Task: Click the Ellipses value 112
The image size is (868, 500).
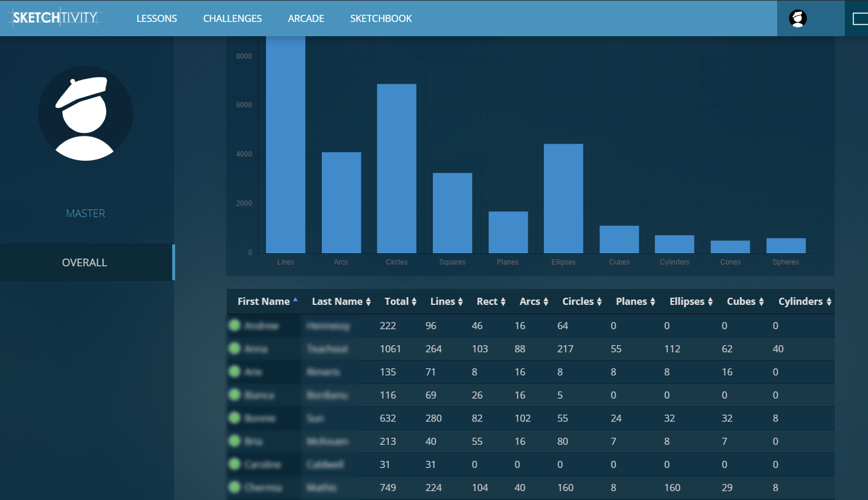Action: pos(672,349)
